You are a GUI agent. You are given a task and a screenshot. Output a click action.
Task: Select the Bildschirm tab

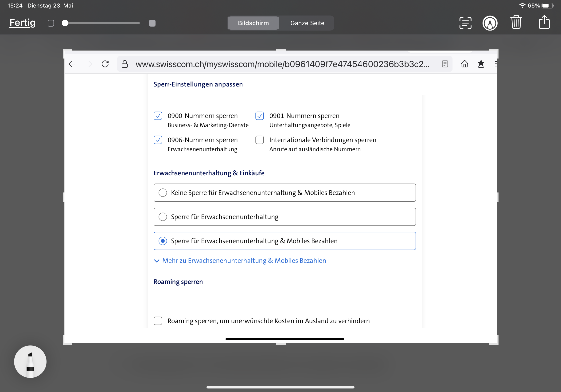point(253,23)
